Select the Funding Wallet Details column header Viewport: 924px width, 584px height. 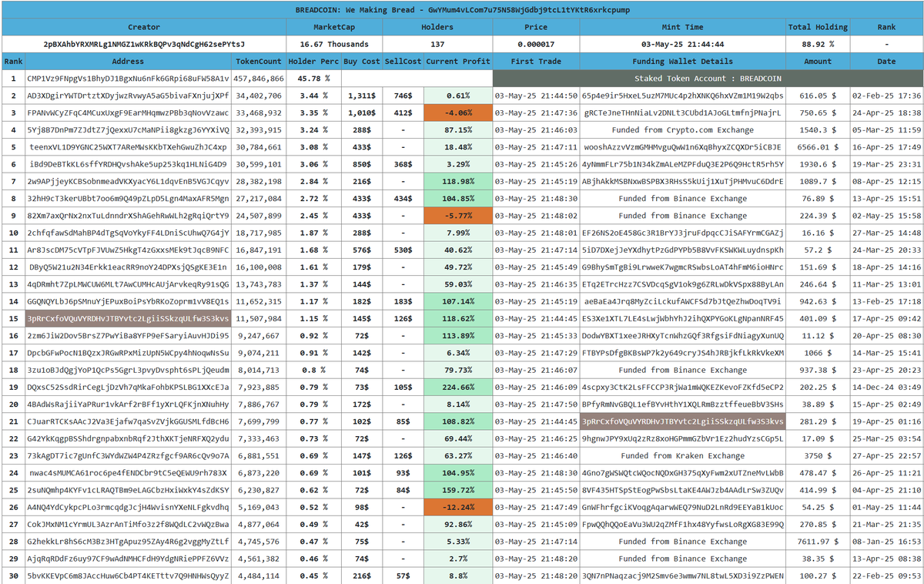682,62
